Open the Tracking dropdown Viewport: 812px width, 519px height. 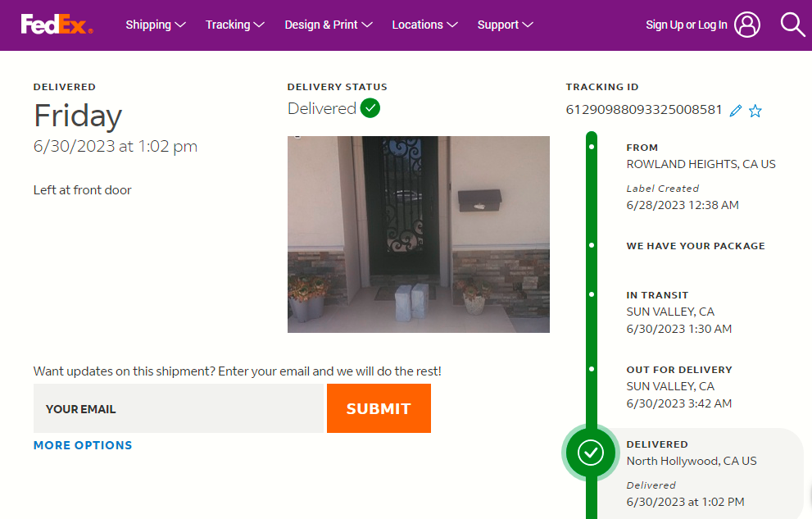click(234, 25)
